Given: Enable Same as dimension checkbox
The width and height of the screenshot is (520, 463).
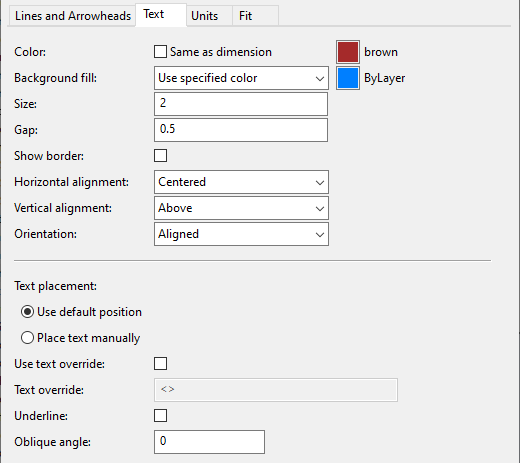Looking at the screenshot, I should pyautogui.click(x=160, y=52).
